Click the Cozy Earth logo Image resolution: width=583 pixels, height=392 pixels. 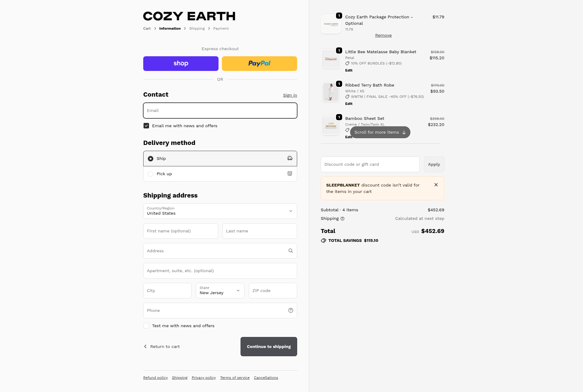click(x=189, y=16)
